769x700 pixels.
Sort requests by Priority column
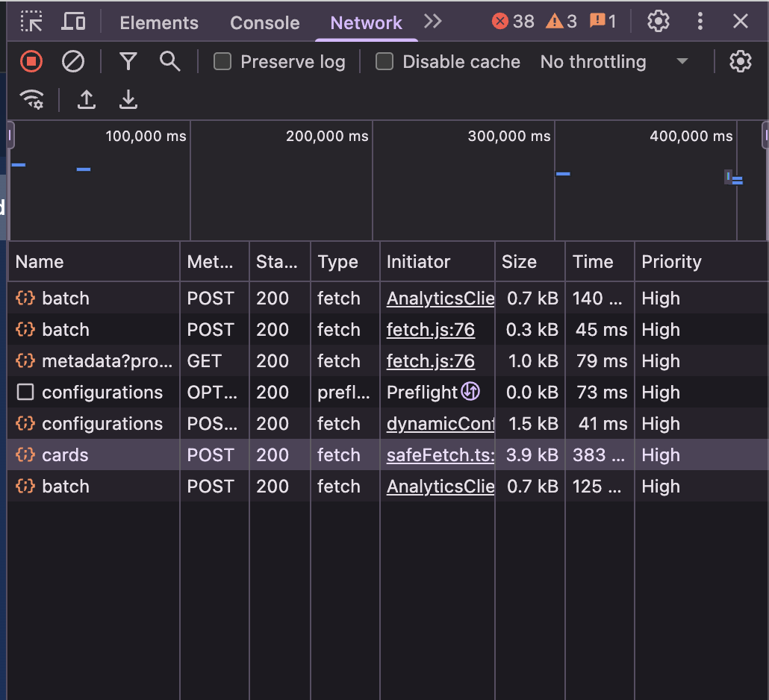(x=702, y=262)
